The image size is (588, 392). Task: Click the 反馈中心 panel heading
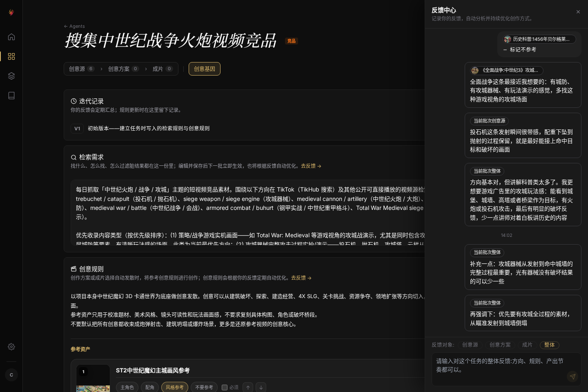point(444,10)
